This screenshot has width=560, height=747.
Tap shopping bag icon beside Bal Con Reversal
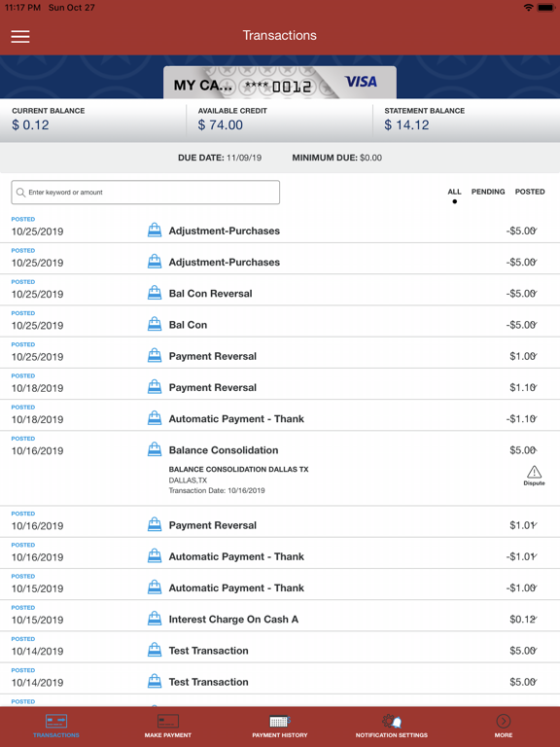tap(155, 293)
